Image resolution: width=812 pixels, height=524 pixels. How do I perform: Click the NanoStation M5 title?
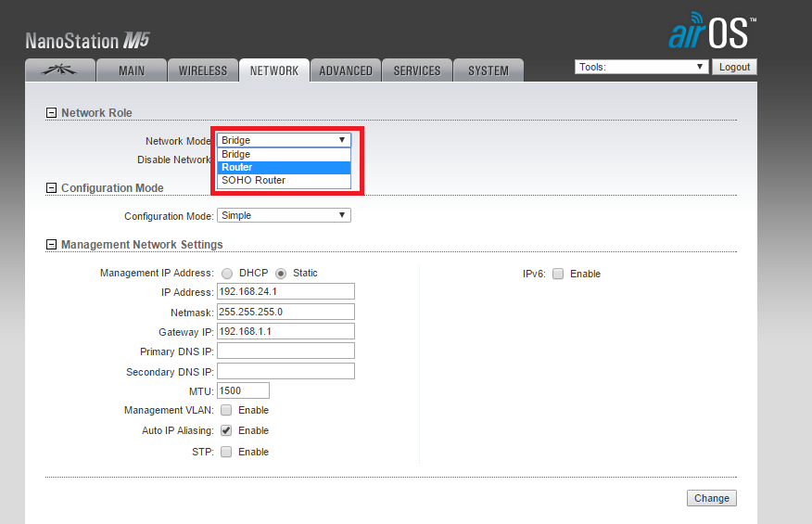coord(87,41)
